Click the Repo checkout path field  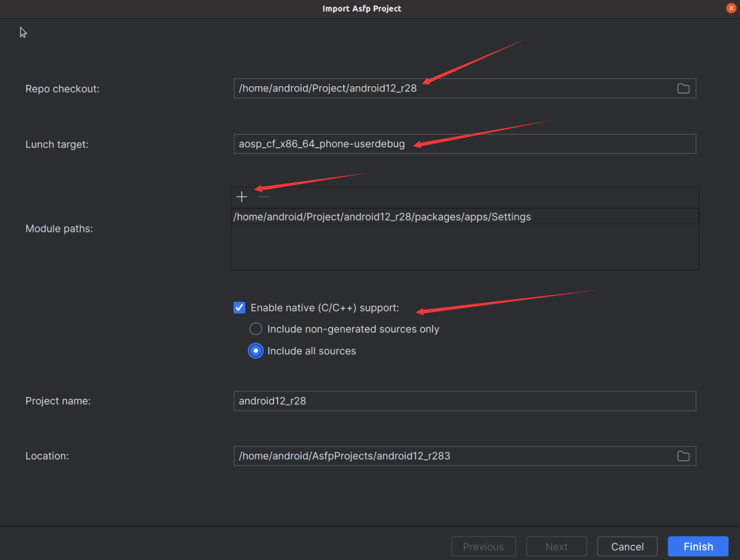click(465, 88)
